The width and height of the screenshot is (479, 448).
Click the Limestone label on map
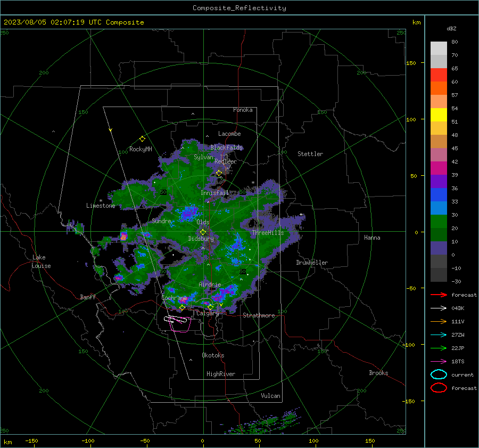101,206
